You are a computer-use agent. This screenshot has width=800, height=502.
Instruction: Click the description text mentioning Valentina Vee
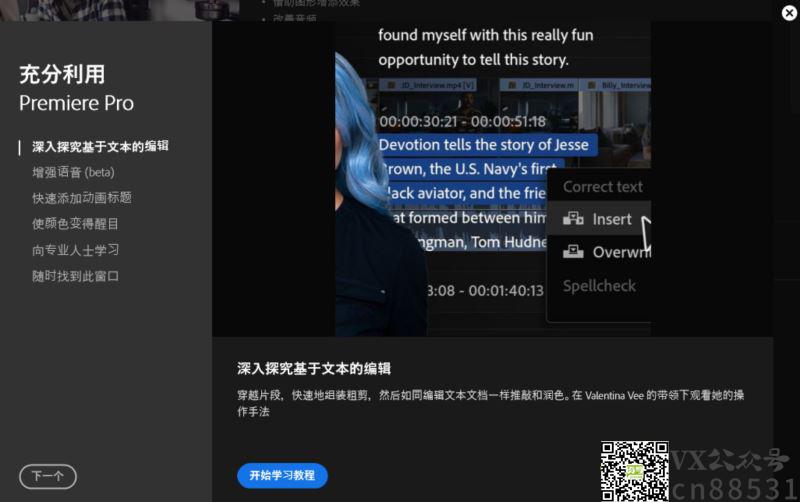[x=490, y=403]
